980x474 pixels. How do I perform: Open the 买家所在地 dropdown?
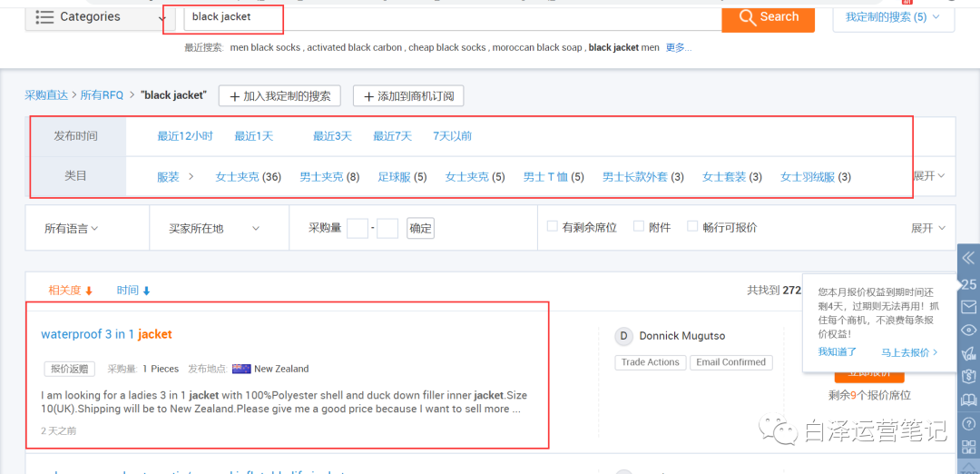click(x=214, y=229)
